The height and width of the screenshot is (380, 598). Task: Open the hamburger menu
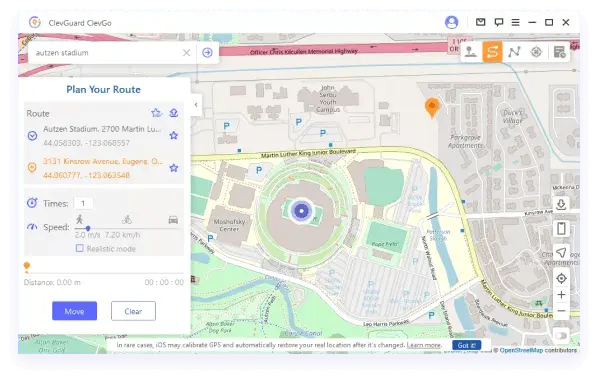[515, 23]
